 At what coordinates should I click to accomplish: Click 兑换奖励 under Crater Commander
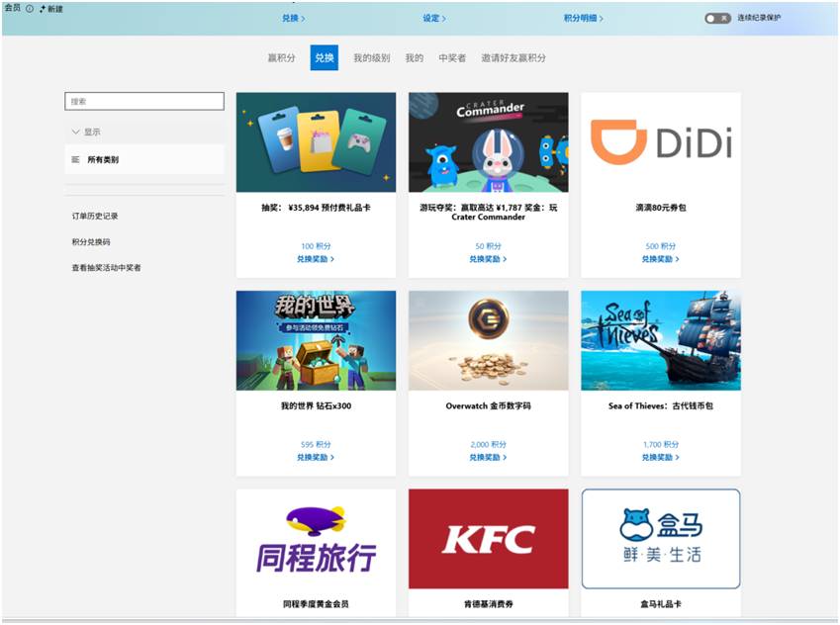pyautogui.click(x=488, y=259)
